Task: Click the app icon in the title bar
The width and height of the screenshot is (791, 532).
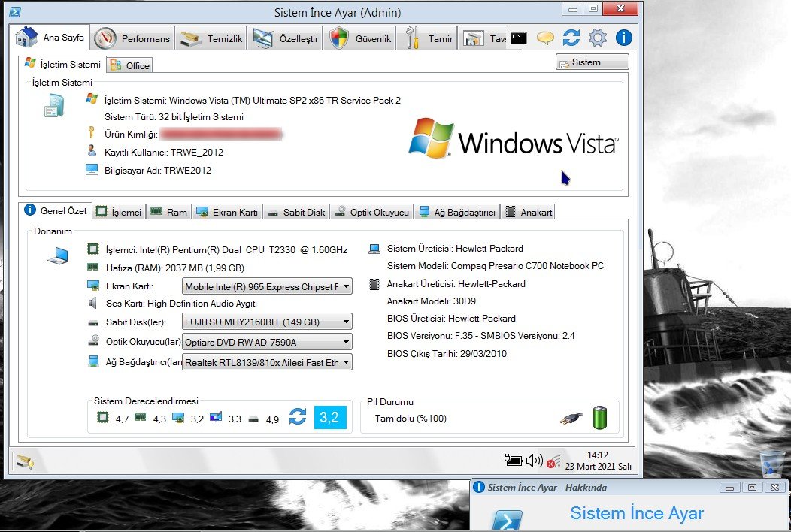Action: click(x=15, y=12)
